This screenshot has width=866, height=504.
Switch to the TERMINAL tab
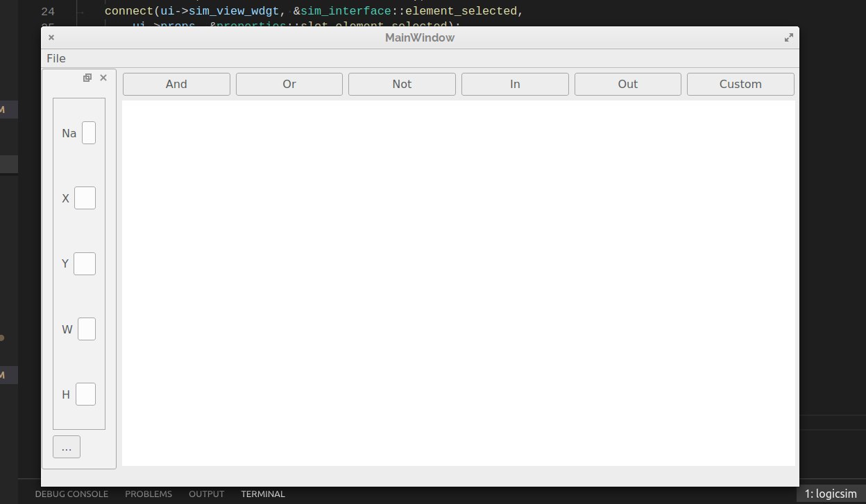point(263,494)
